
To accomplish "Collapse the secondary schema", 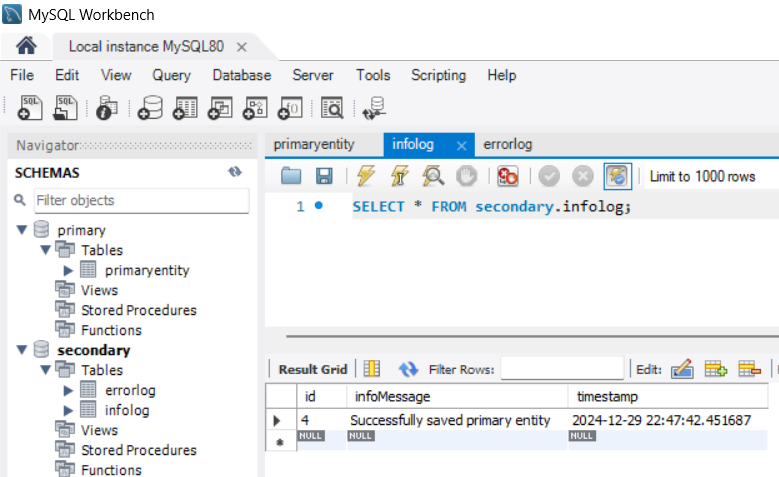I will point(21,350).
